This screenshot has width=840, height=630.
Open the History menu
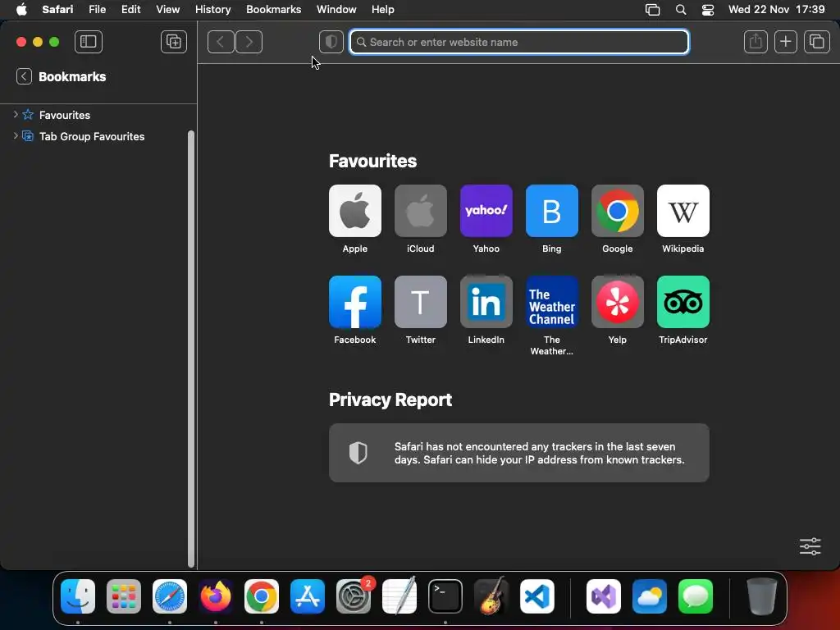click(212, 10)
